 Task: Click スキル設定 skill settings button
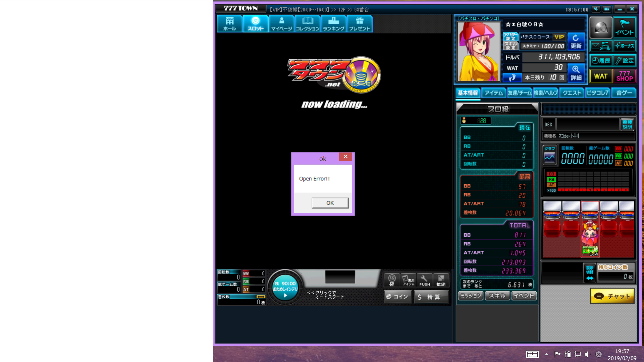tap(511, 46)
